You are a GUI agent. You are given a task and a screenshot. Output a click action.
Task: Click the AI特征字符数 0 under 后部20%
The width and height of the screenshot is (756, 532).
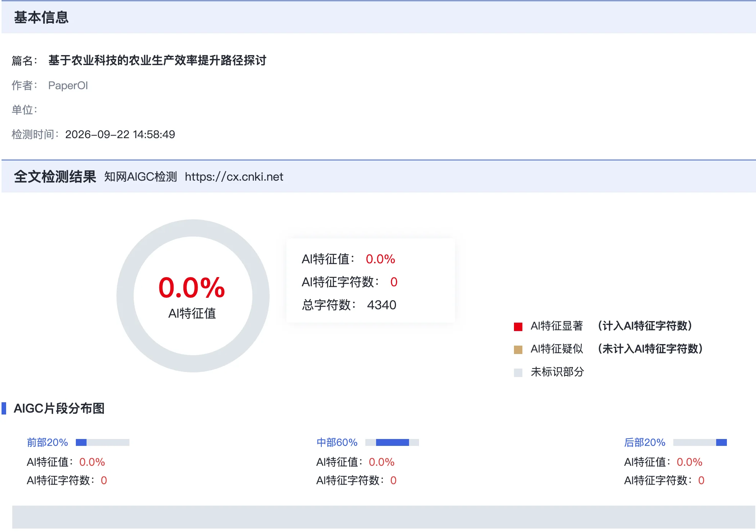[701, 480]
